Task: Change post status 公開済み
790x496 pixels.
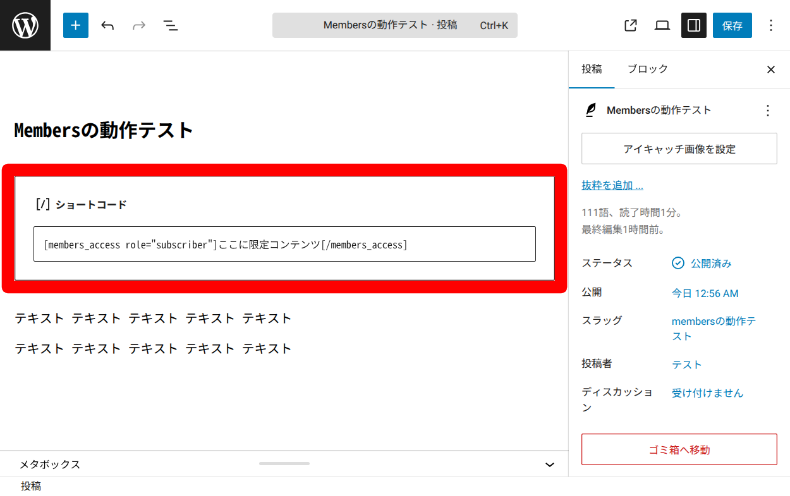Action: coord(701,263)
